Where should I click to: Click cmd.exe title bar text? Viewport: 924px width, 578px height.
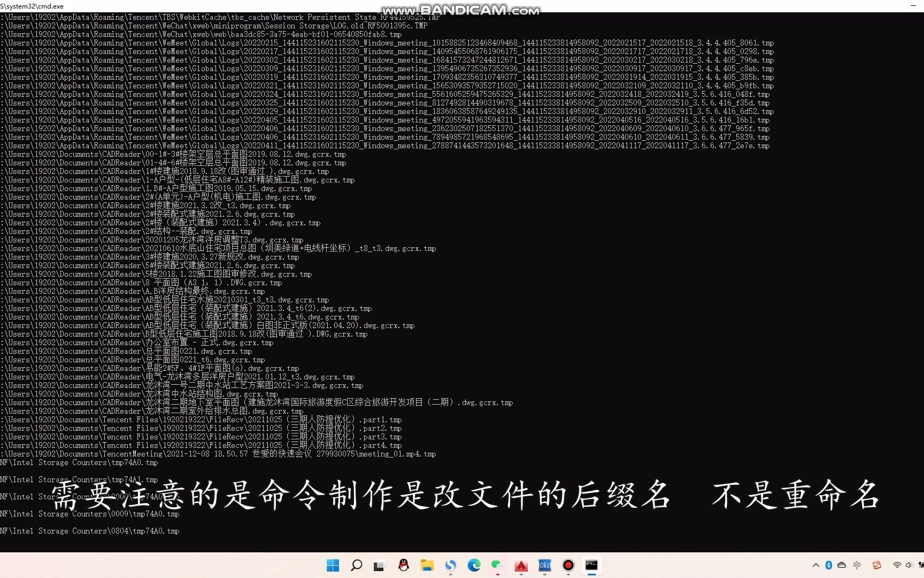click(x=32, y=6)
